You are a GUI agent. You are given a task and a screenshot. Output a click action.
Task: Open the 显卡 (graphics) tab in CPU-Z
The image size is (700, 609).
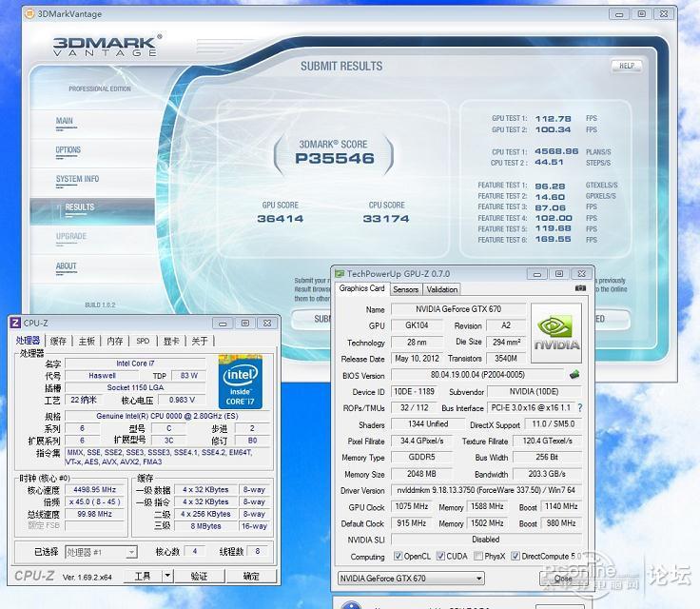click(x=171, y=341)
